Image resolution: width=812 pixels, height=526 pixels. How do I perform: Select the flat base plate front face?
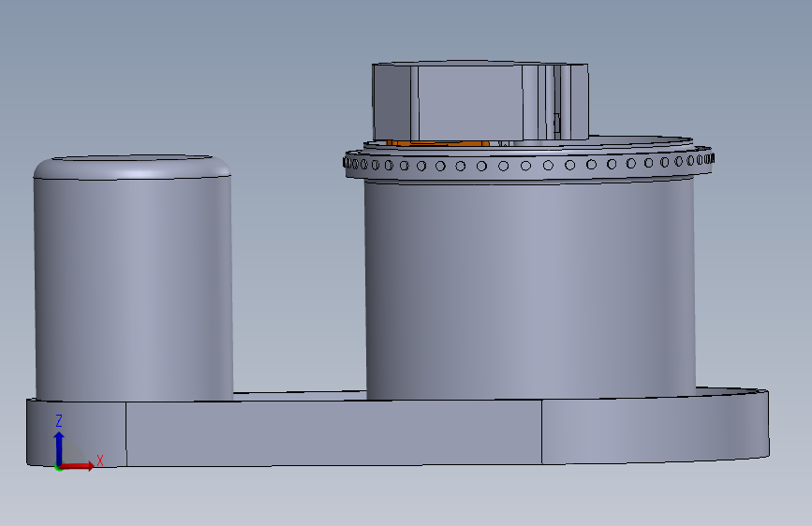(x=333, y=432)
